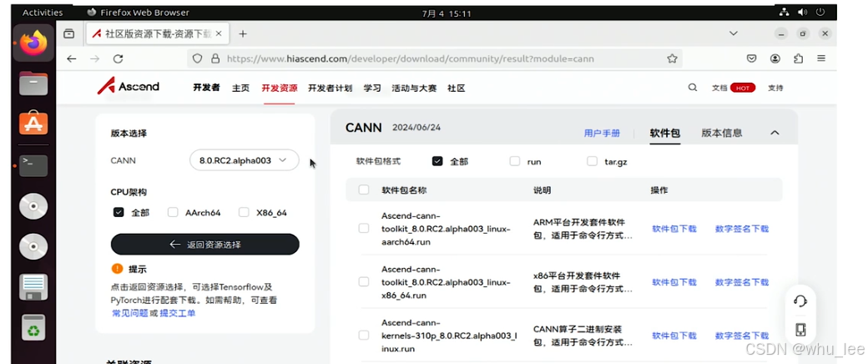
Task: Click the 返回资源选择 button
Action: pyautogui.click(x=205, y=245)
